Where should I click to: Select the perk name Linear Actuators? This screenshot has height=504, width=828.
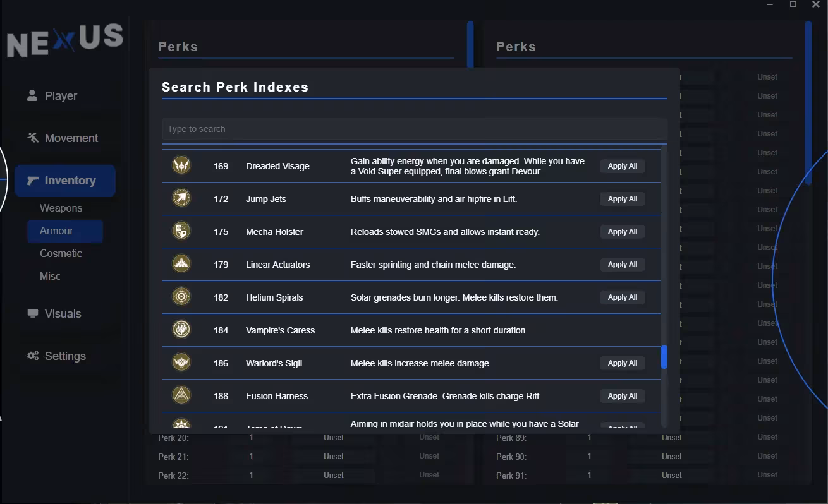(x=277, y=265)
